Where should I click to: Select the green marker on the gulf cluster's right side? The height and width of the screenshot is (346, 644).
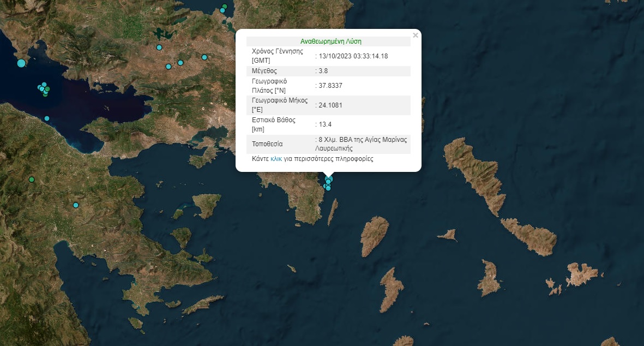[47, 89]
